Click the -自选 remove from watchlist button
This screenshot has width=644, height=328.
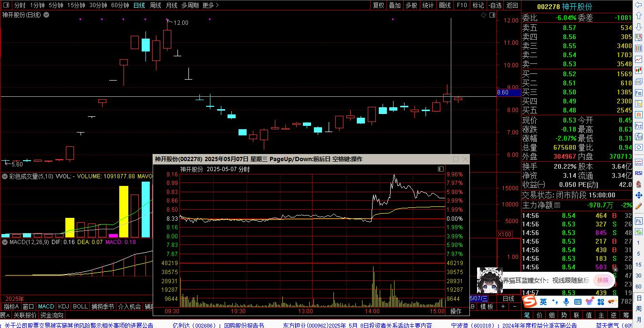click(x=495, y=5)
